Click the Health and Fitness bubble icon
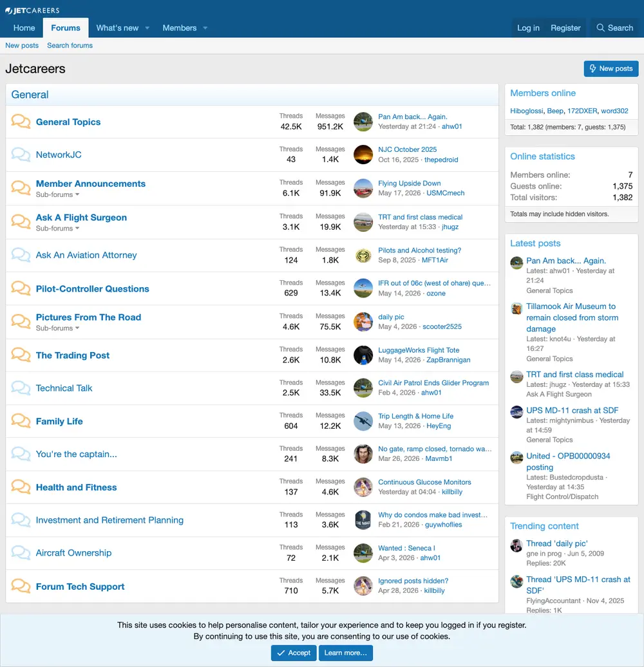Screen dimensions: 644x667 pos(21,487)
